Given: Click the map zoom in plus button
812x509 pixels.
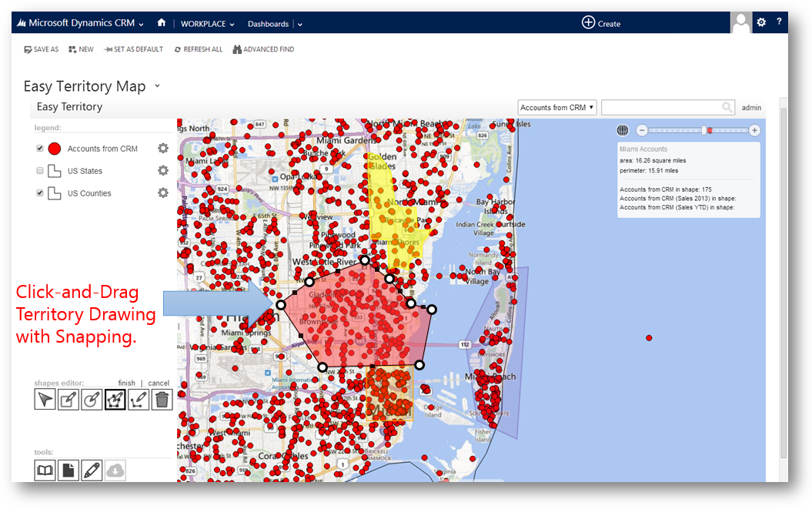Looking at the screenshot, I should click(x=754, y=130).
